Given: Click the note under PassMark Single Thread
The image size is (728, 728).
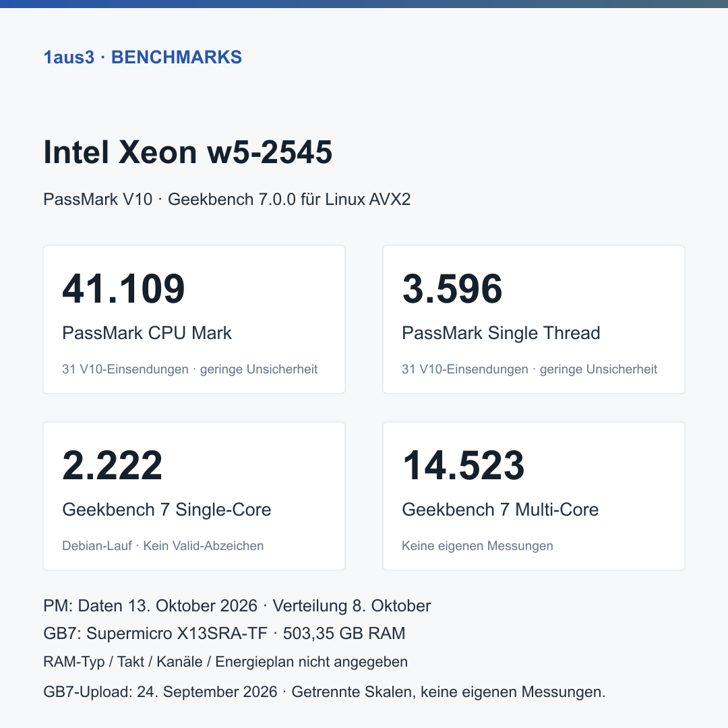Looking at the screenshot, I should pos(529,369).
